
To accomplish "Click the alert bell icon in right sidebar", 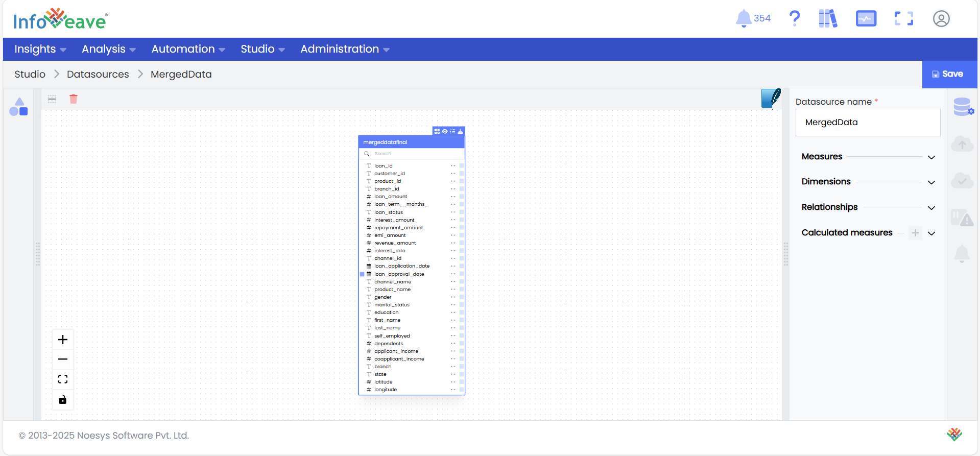I will click(x=962, y=254).
